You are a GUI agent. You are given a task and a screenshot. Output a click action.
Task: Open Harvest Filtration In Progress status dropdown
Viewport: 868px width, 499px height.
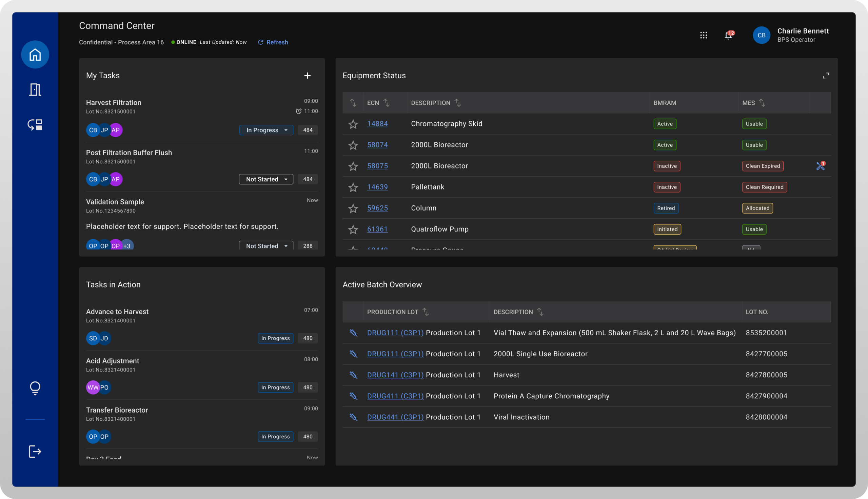(x=266, y=130)
